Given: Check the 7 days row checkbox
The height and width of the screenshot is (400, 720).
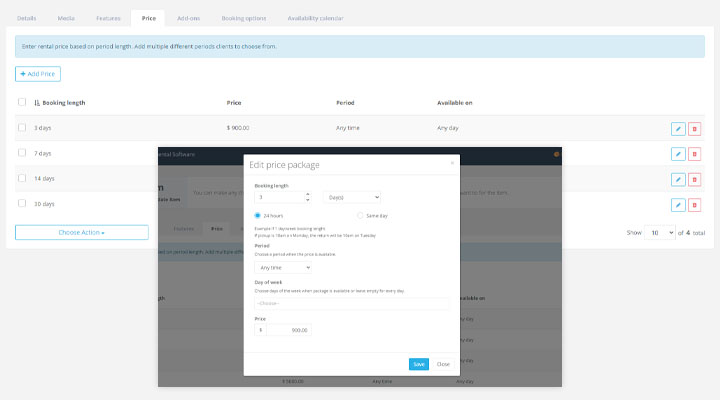Looking at the screenshot, I should pyautogui.click(x=22, y=152).
